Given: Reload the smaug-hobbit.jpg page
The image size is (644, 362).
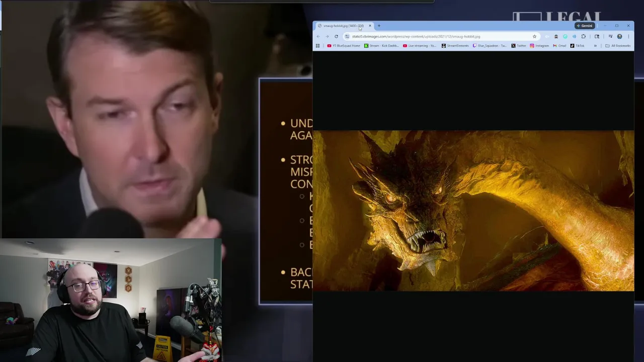Looking at the screenshot, I should (336, 36).
